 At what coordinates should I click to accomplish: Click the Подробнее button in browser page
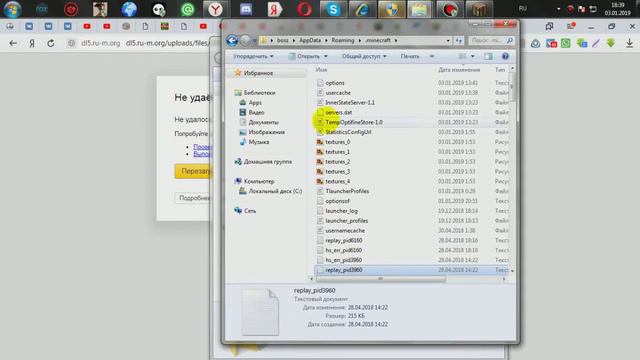[x=193, y=198]
